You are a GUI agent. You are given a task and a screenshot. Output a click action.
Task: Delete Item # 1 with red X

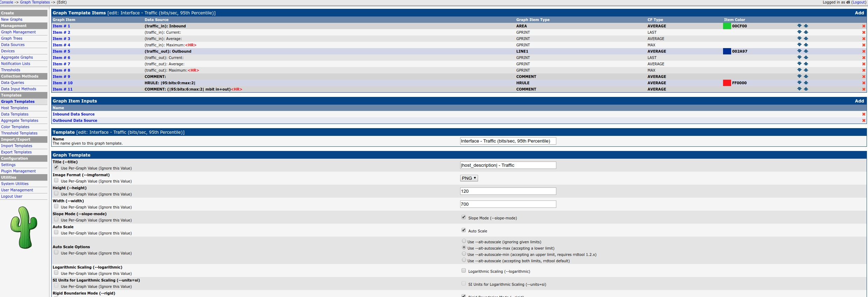pyautogui.click(x=864, y=26)
